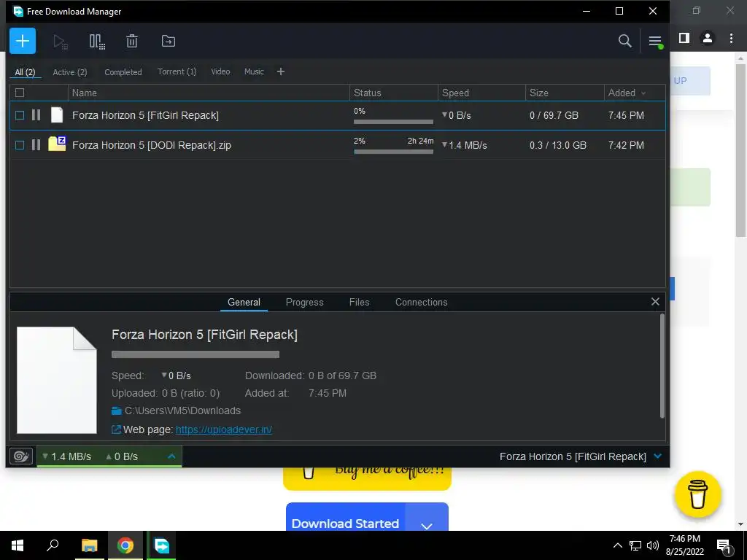
Task: Sort by the Status column header
Action: click(393, 93)
